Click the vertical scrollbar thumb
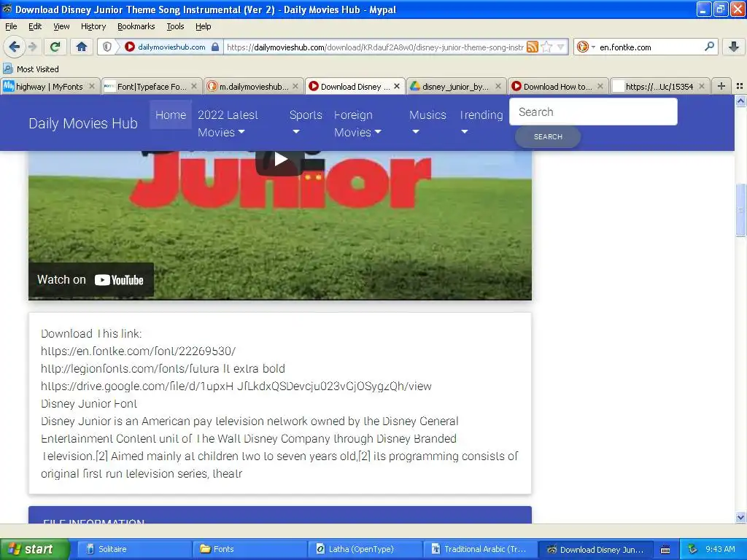Screen dimensions: 747x560 click(x=740, y=209)
